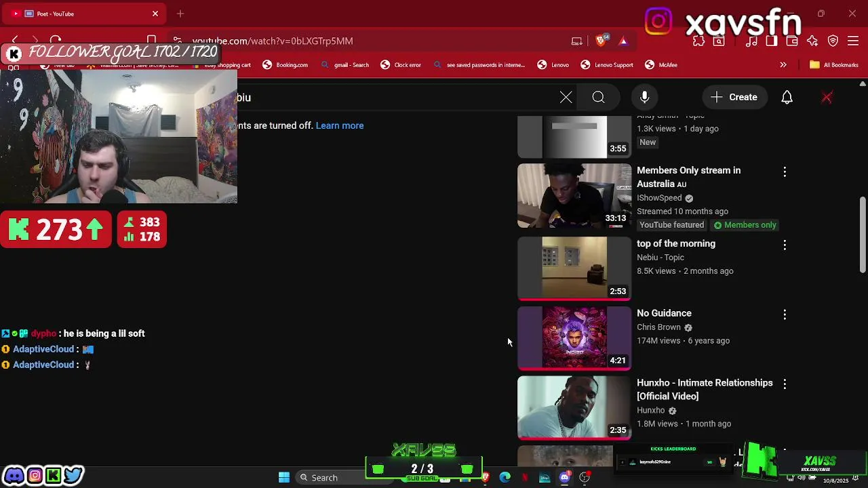Play the IShowSpeed 33:13 stream thumbnail
This screenshot has width=868, height=488.
[574, 196]
